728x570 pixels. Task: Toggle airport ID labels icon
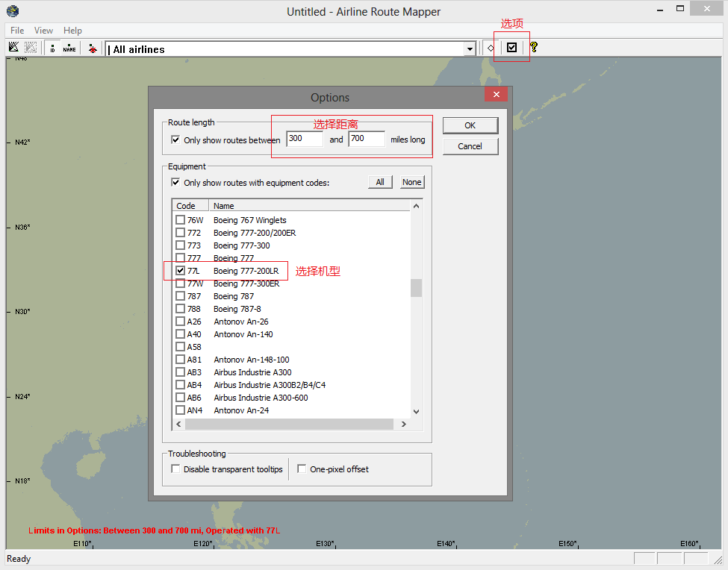[x=52, y=48]
